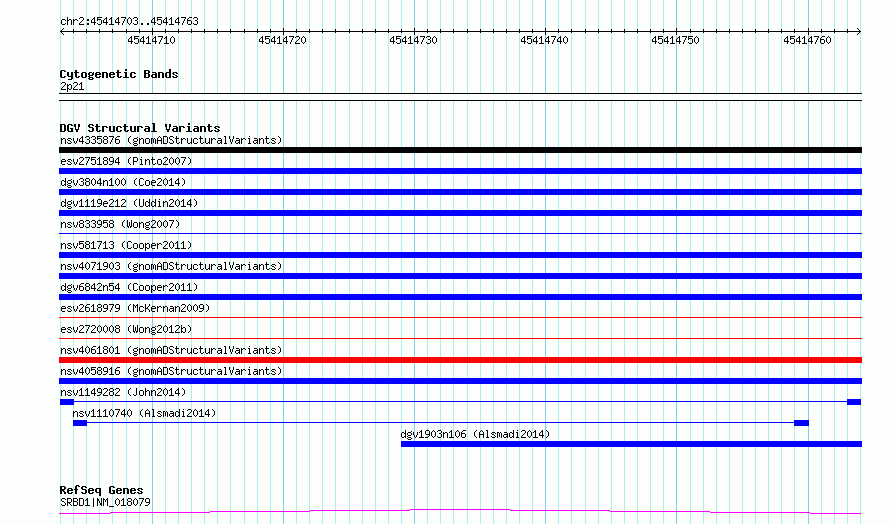Click ruler tick label 45414760
Image resolution: width=890 pixels, height=524 pixels.
point(807,40)
